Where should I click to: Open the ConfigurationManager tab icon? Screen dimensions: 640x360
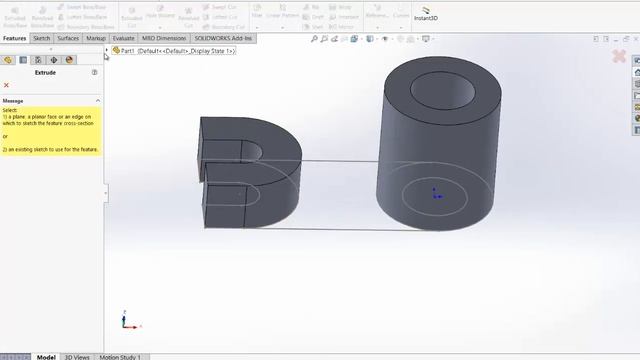38,60
